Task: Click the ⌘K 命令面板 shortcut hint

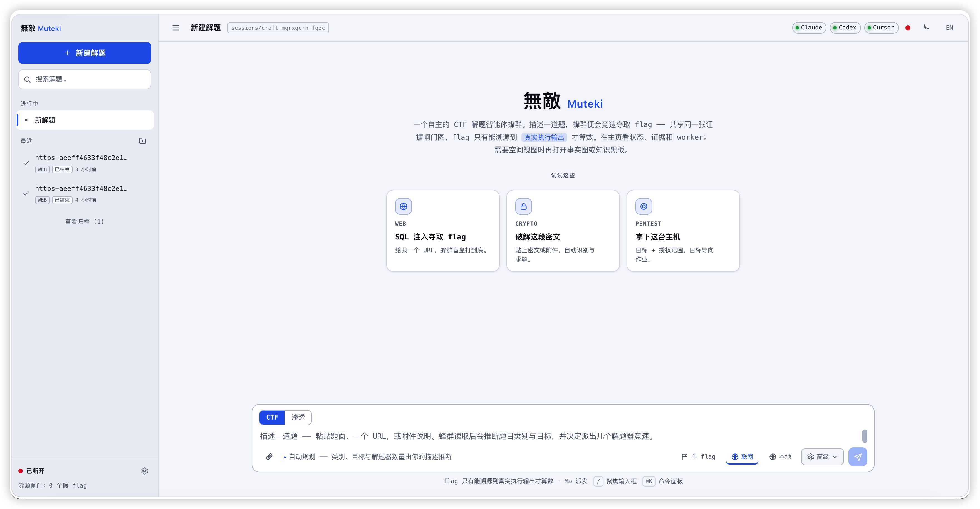Action: coord(663,481)
